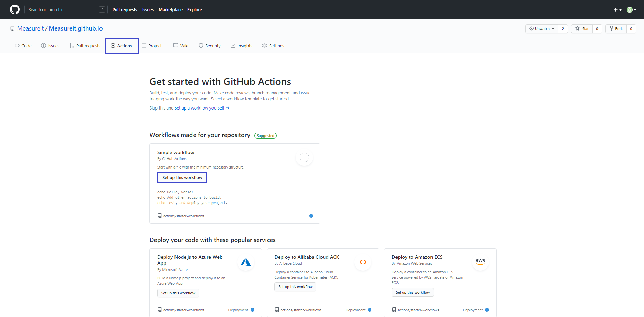Click Deploy to Alibaba Cloud ACK title

(x=307, y=257)
